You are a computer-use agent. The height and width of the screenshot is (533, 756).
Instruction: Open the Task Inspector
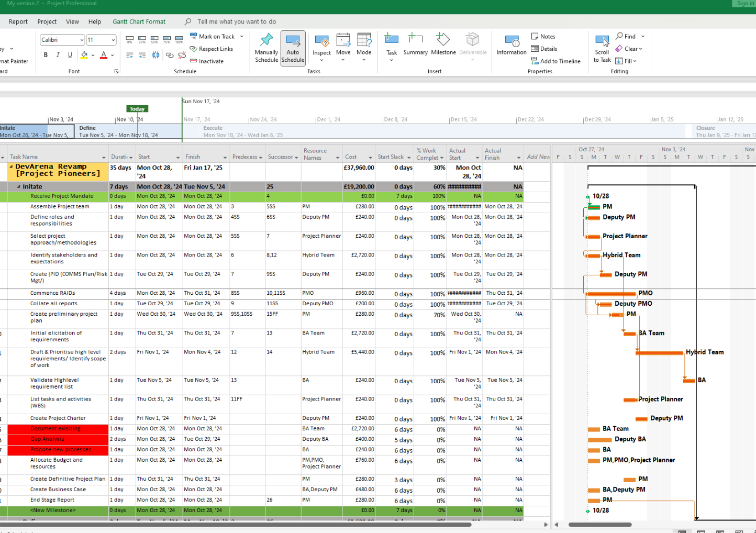tap(321, 46)
